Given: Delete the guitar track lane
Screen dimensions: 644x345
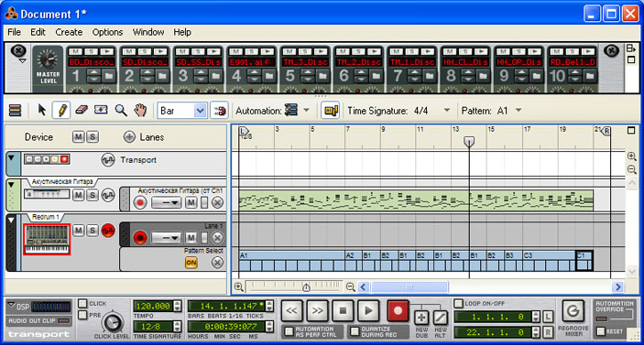Looking at the screenshot, I should [217, 202].
